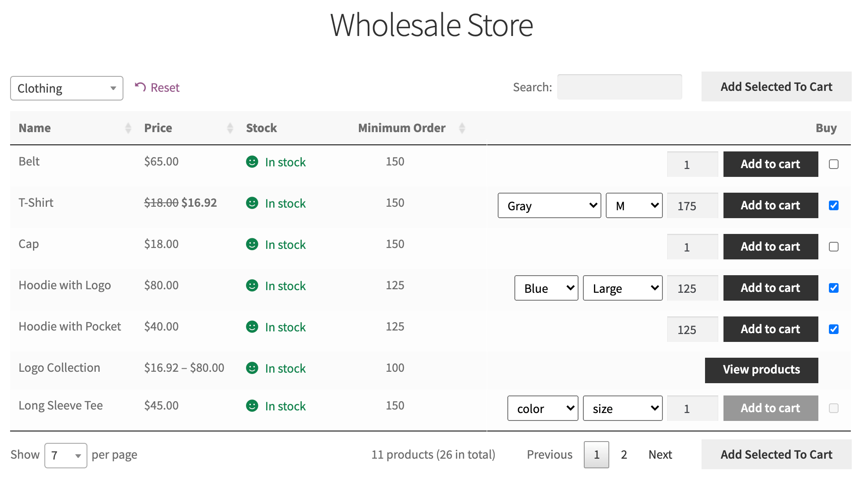Click the Long Sleeve Tee product name
The image size is (868, 503).
point(61,406)
